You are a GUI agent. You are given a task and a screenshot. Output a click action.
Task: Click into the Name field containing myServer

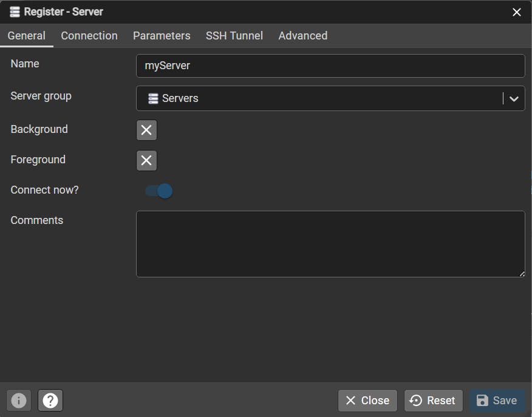[330, 66]
